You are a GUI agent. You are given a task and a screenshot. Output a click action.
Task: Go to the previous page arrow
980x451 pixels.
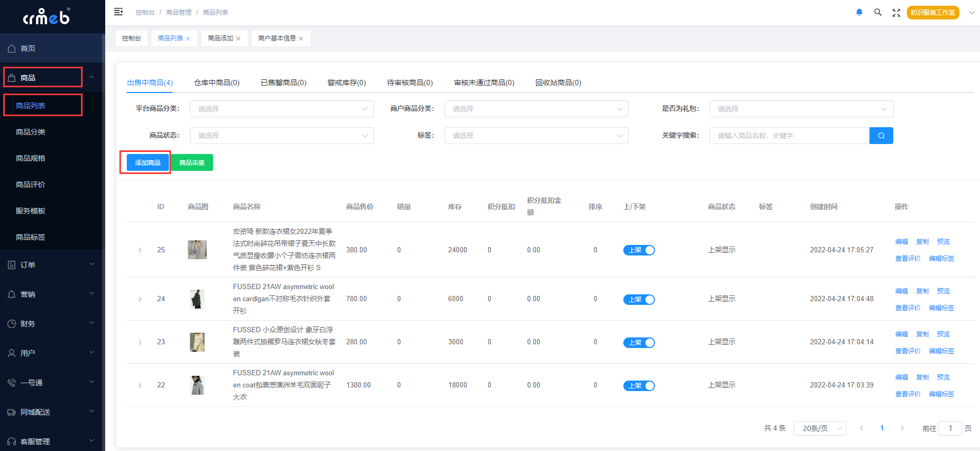[862, 428]
